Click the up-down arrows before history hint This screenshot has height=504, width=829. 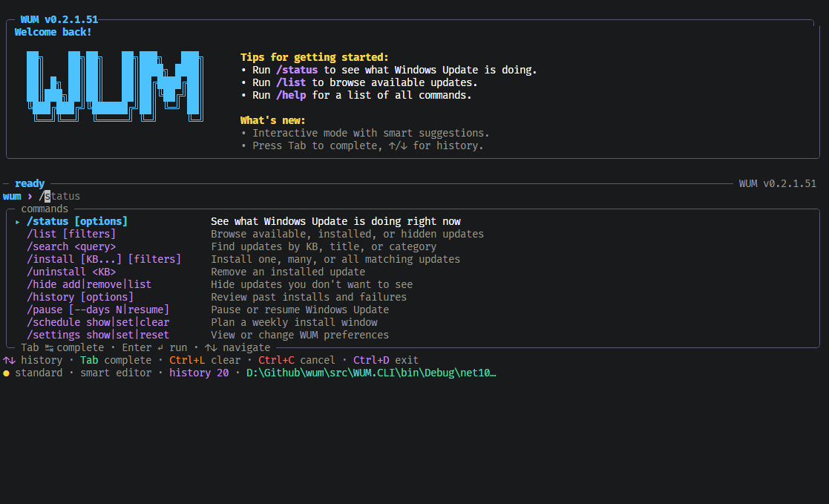point(9,361)
